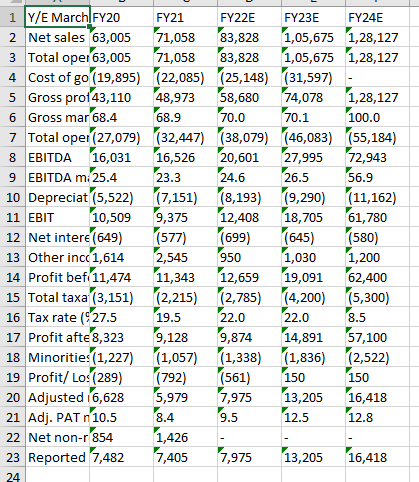
Task: Click gross profit value 74,078
Action: 313,97
